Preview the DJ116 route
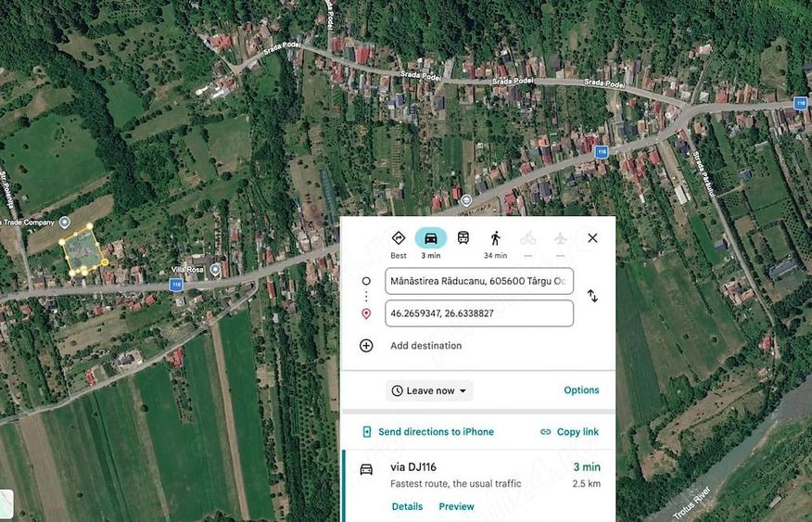 coord(456,506)
